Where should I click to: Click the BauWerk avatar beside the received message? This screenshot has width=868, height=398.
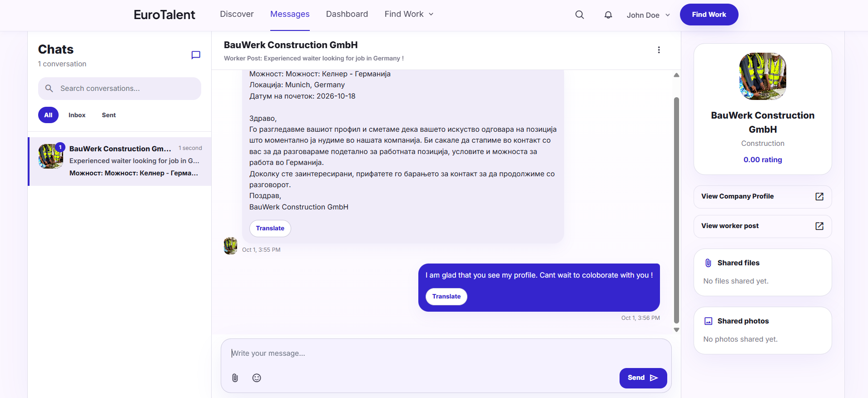point(230,246)
